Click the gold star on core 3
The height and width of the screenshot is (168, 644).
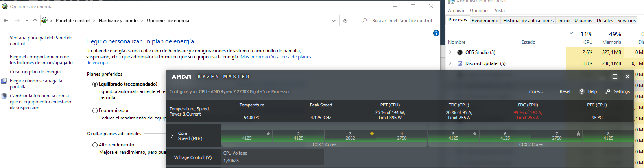372,134
